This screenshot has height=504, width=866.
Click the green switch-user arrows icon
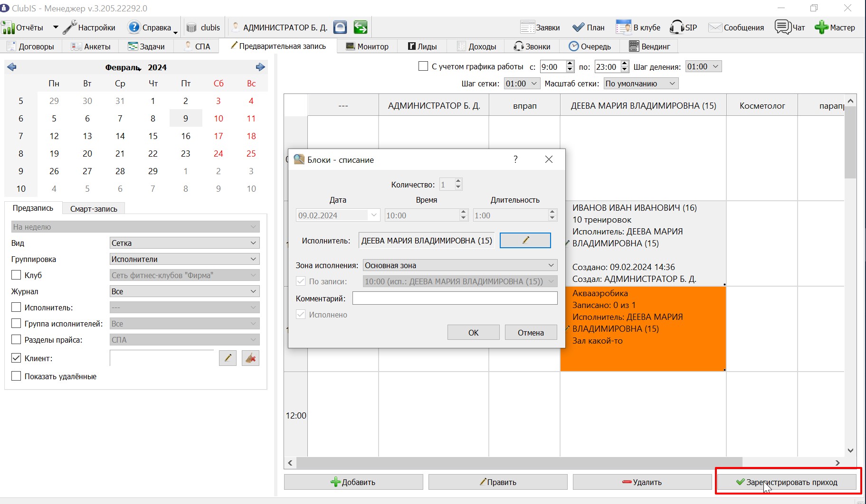tap(361, 28)
